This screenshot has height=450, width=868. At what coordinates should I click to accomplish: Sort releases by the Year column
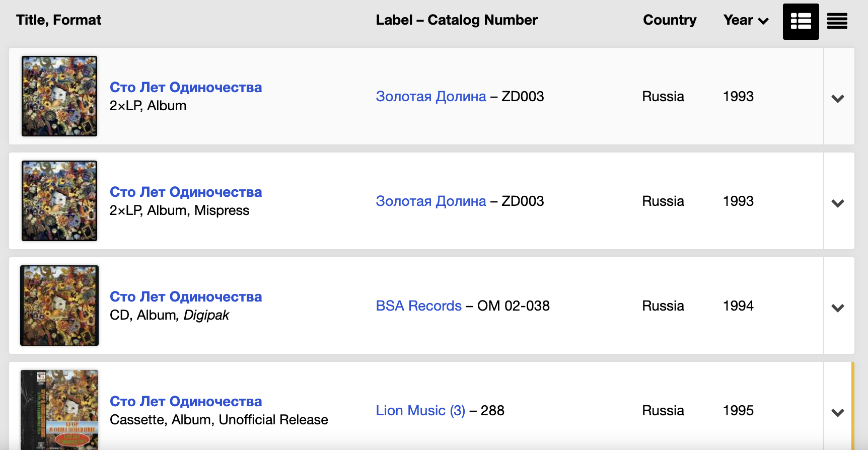(746, 20)
